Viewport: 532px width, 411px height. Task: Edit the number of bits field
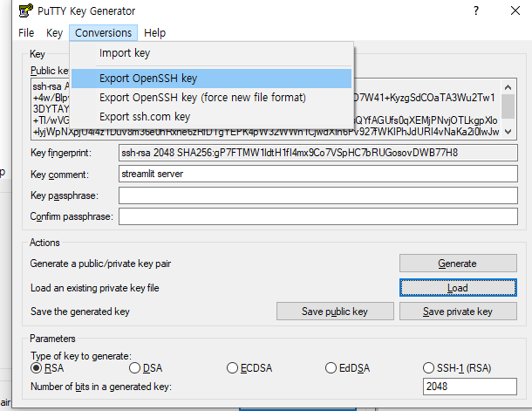pos(470,387)
